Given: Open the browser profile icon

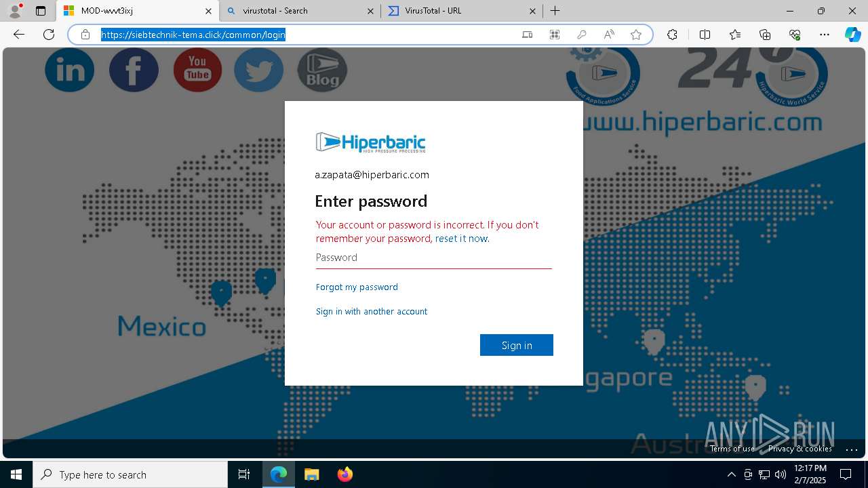Looking at the screenshot, I should click(15, 11).
